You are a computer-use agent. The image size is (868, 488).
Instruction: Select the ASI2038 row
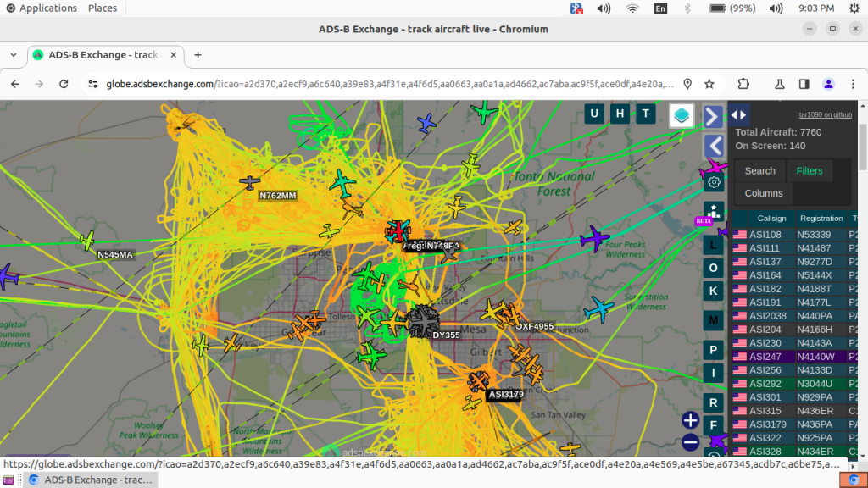pyautogui.click(x=795, y=316)
